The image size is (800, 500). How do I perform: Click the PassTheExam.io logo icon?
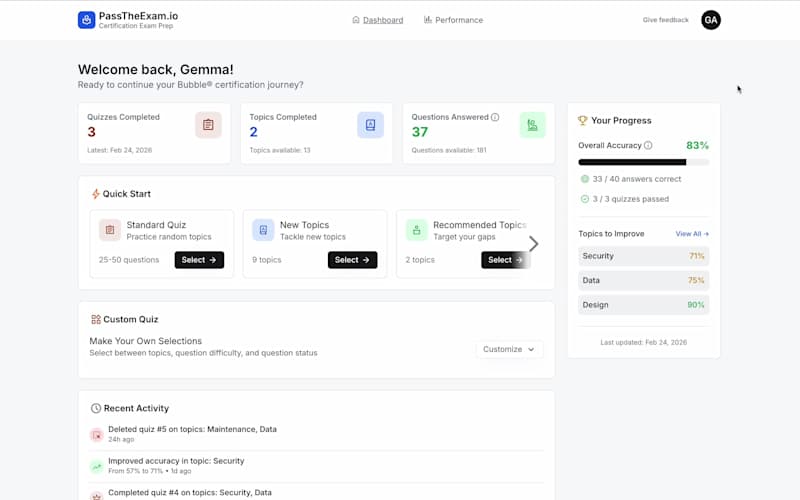coord(87,20)
